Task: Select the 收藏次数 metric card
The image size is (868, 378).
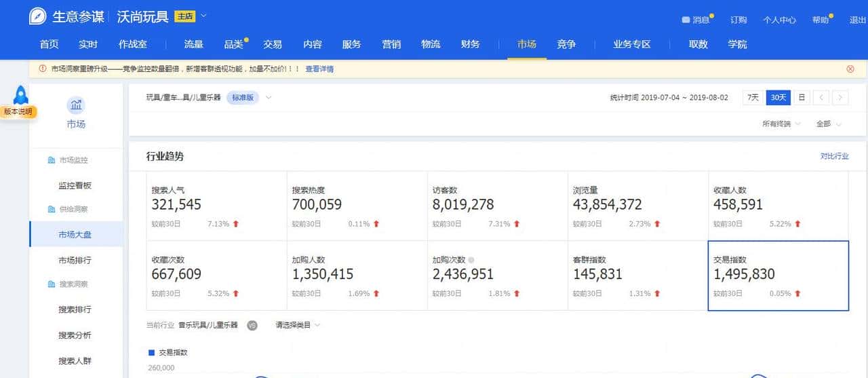Action: 216,276
